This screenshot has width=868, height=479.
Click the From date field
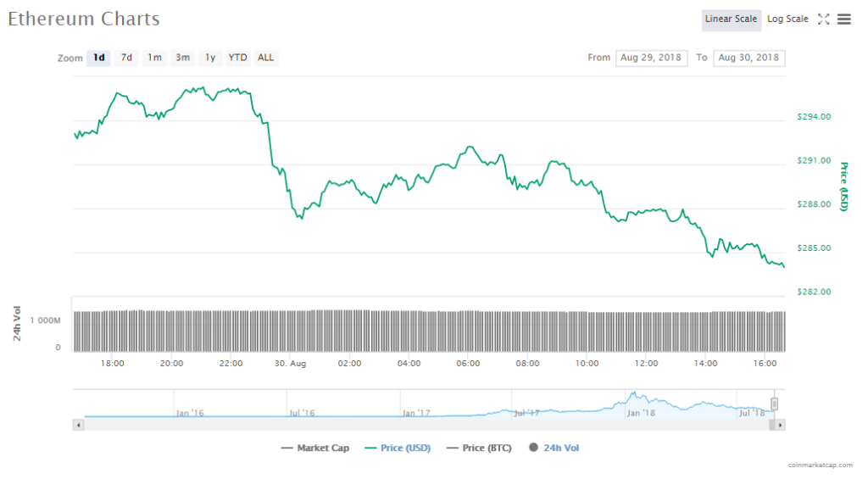pos(651,58)
